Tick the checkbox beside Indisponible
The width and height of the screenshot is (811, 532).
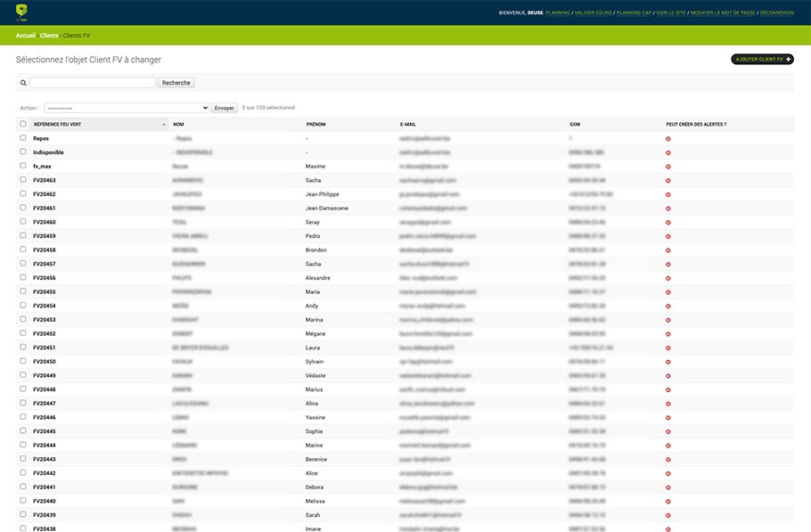[x=23, y=151]
